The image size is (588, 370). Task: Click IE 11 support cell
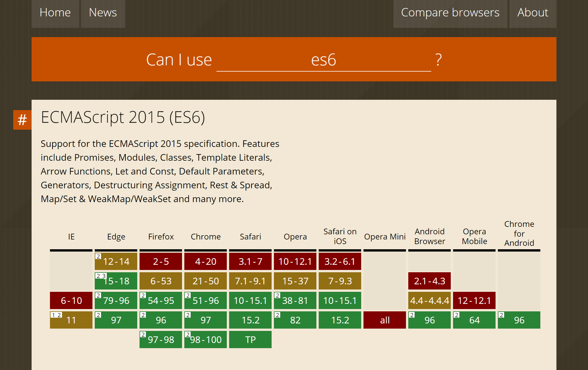71,320
